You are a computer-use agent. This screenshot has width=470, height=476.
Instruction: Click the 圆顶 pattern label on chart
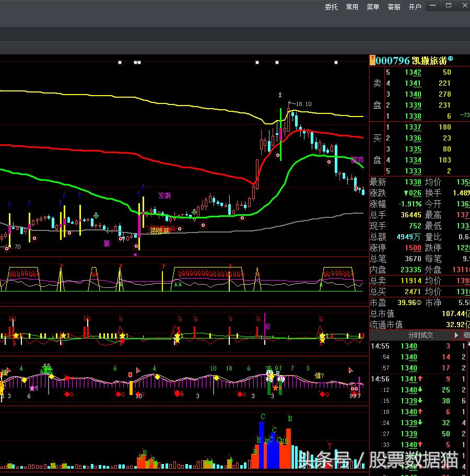tap(357, 160)
